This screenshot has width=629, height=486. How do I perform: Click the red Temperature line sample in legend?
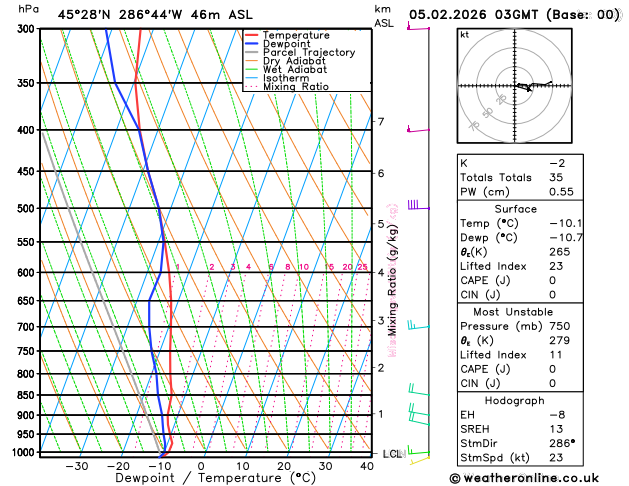click(x=251, y=35)
